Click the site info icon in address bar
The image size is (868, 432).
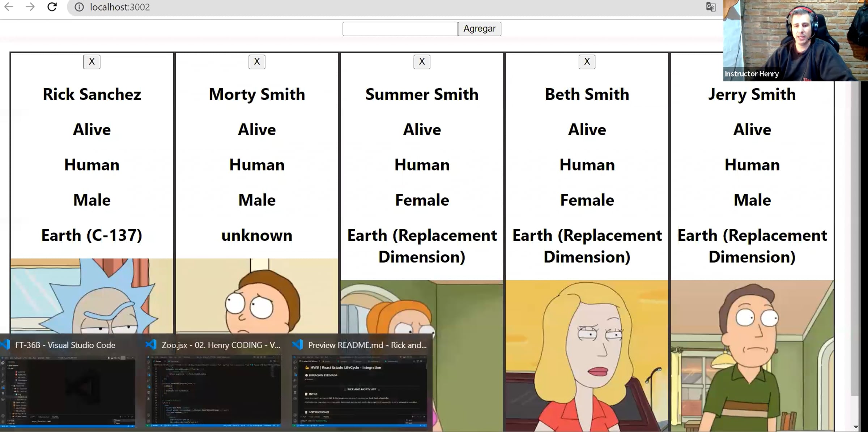tap(79, 7)
